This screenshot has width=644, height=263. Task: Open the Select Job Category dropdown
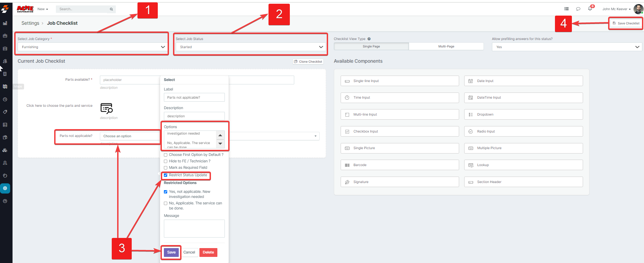pos(92,47)
